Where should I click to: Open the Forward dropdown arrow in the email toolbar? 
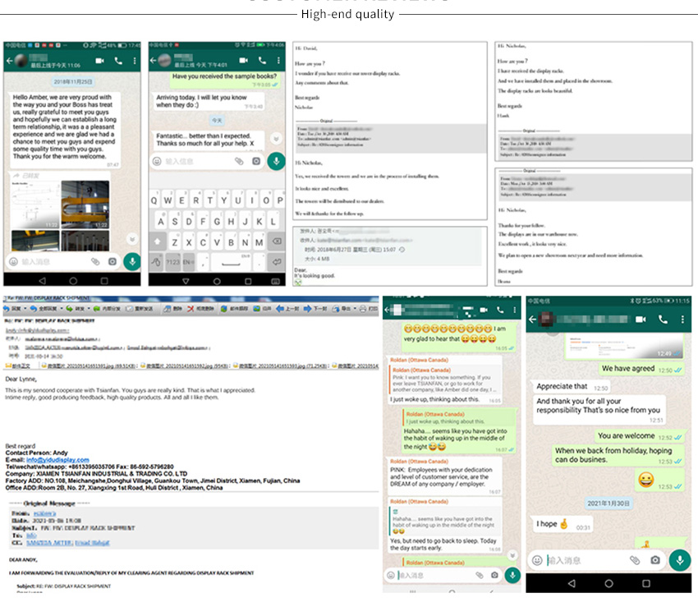click(89, 309)
